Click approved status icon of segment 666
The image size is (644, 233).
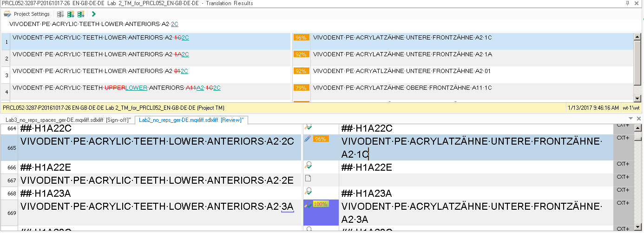tap(308, 165)
